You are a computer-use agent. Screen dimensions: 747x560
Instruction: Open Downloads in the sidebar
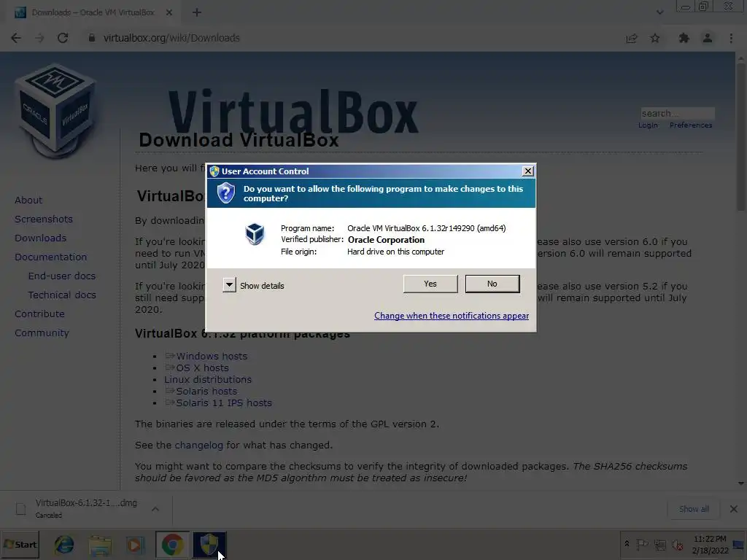[41, 238]
